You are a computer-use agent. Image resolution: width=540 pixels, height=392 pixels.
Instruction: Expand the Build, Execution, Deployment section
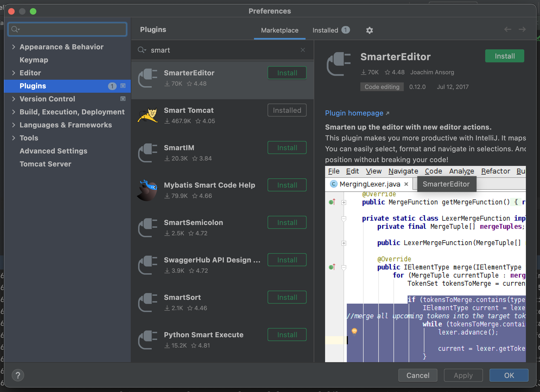coord(14,112)
